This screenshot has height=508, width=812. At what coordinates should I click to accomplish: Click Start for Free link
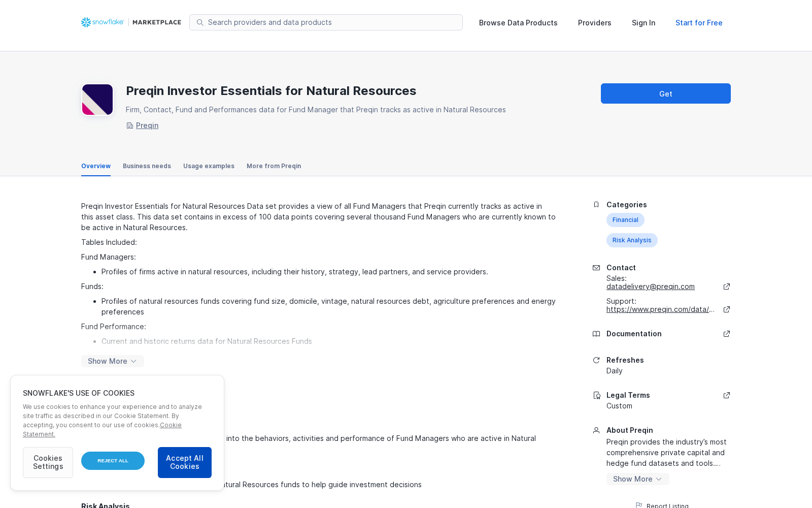(x=699, y=23)
